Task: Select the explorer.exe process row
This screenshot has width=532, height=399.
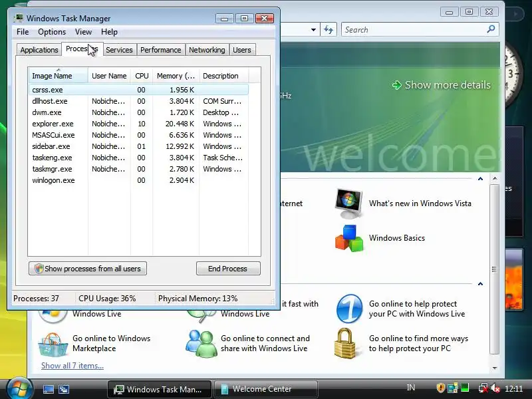Action: tap(138, 124)
